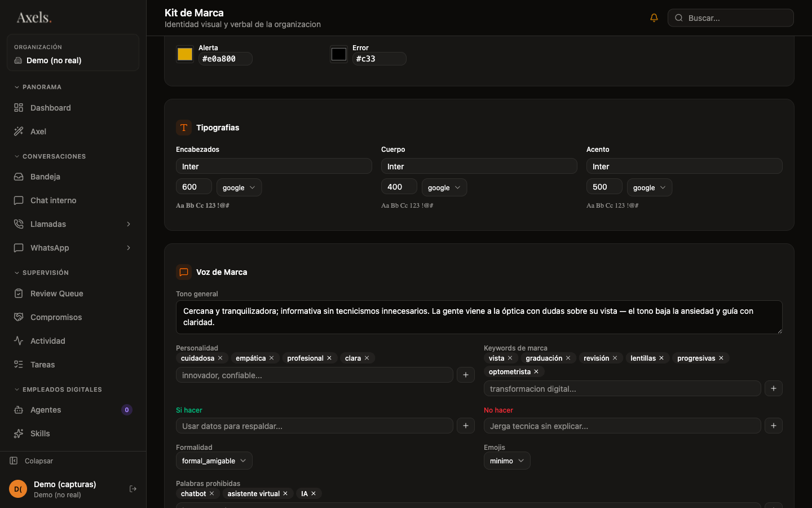Open the Emojis minimo dropdown
This screenshot has width=812, height=508.
(507, 461)
